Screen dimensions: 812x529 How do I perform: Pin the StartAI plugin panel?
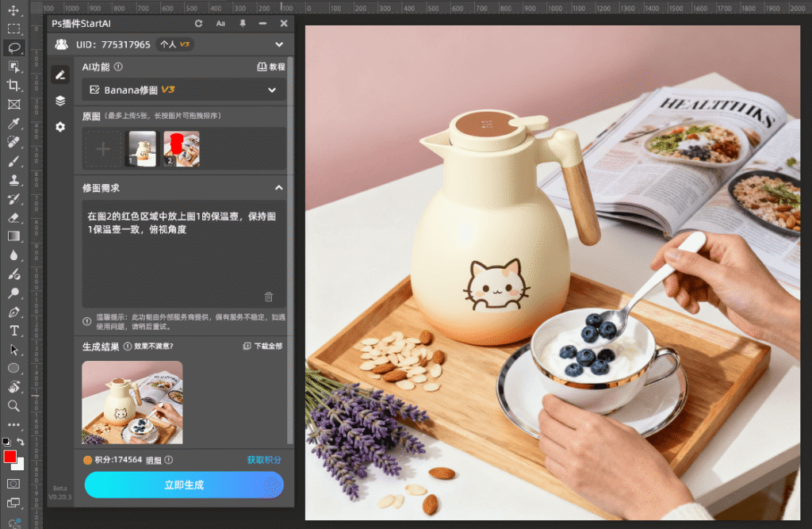click(x=243, y=23)
